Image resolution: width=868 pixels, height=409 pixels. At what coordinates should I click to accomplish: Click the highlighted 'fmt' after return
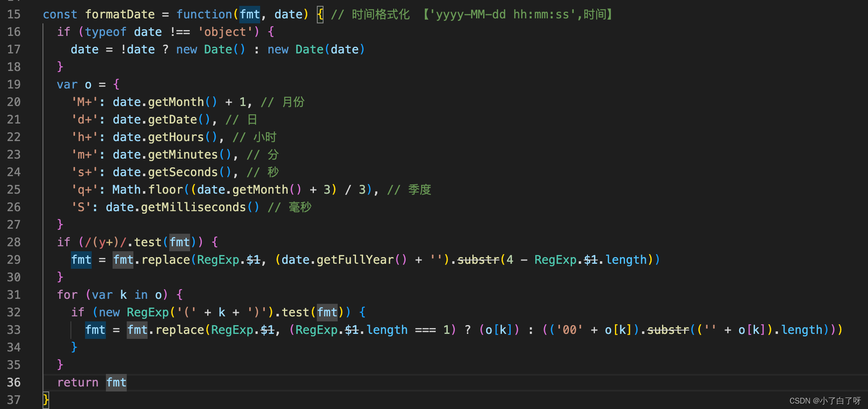(x=116, y=382)
